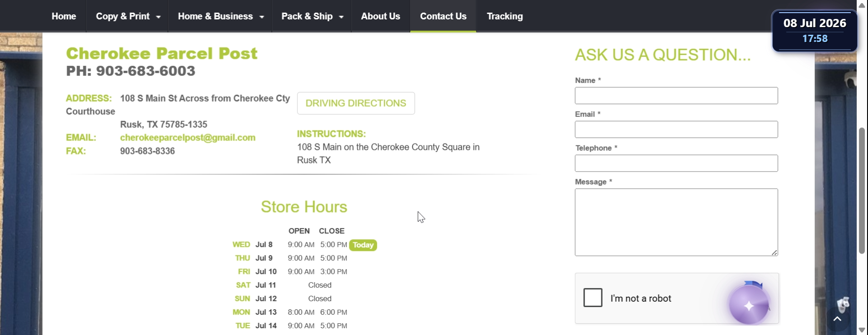The image size is (868, 335).
Task: Click the scroll-to-top chevron button
Action: (x=837, y=319)
